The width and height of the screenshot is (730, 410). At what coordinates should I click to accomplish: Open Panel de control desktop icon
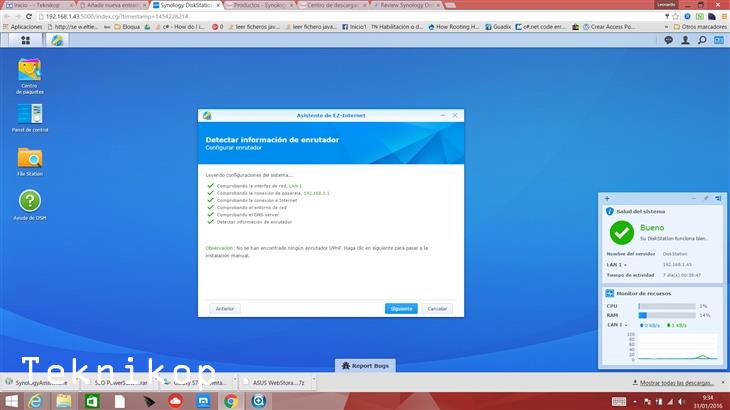tap(30, 115)
